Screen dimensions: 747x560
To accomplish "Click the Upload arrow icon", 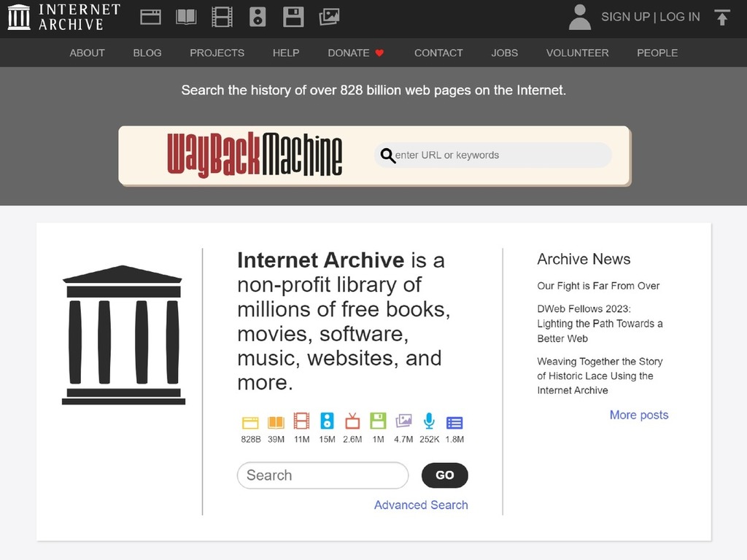I will tap(722, 17).
